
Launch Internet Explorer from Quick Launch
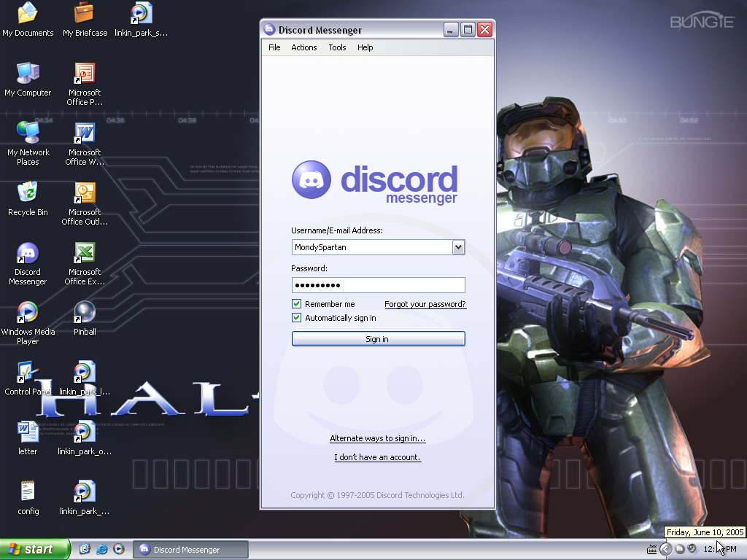[101, 549]
